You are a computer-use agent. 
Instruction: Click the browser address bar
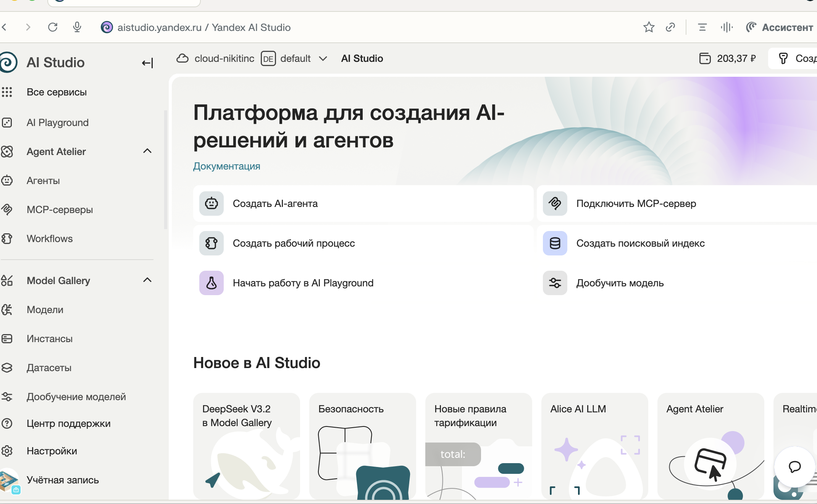[x=204, y=27]
